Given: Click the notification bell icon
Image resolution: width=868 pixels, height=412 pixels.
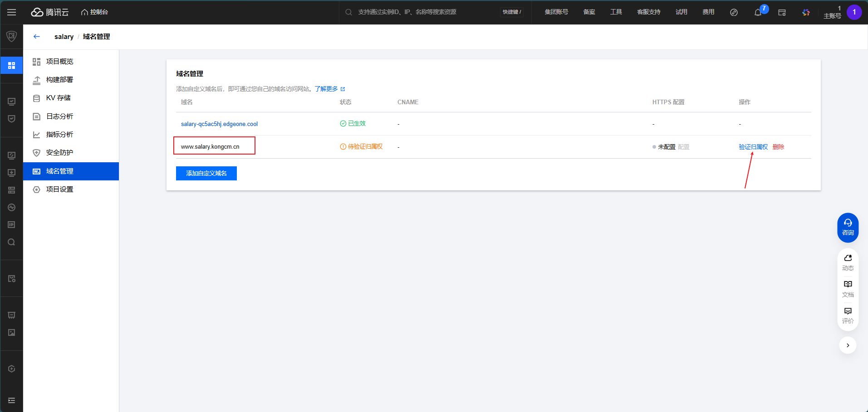Looking at the screenshot, I should 758,13.
